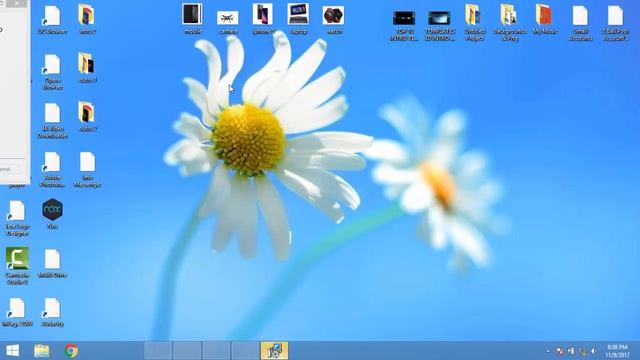Image resolution: width=640 pixels, height=360 pixels.
Task: Select the mobile image file
Action: click(x=192, y=19)
